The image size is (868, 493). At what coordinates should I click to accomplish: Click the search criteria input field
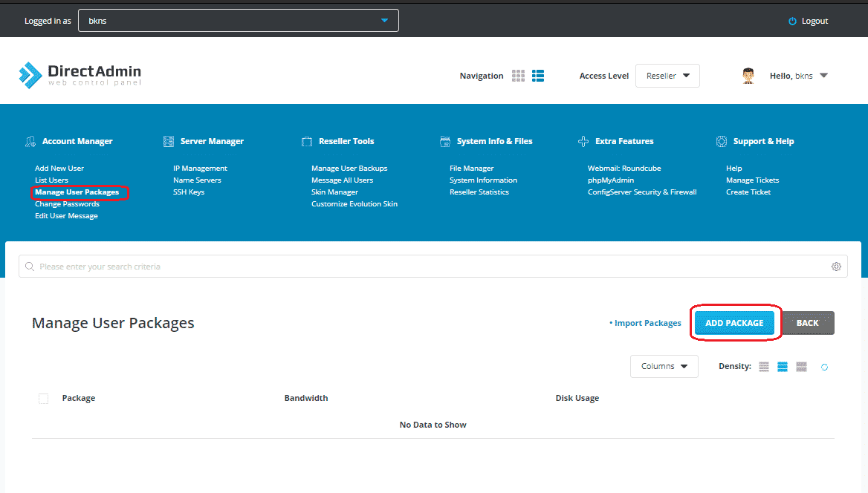[x=433, y=267]
